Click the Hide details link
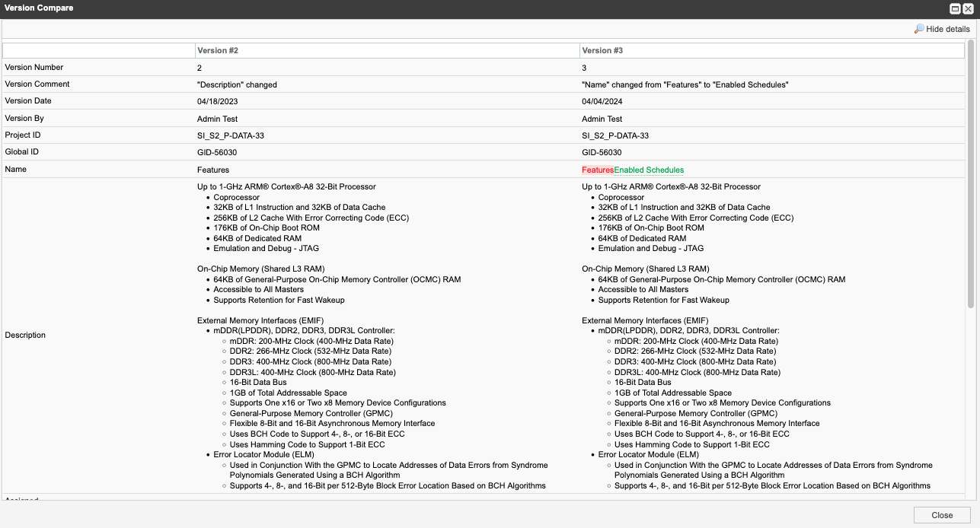 tap(942, 29)
